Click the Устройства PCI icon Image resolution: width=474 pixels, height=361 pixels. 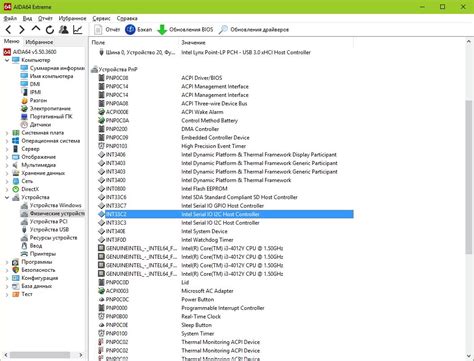24,222
